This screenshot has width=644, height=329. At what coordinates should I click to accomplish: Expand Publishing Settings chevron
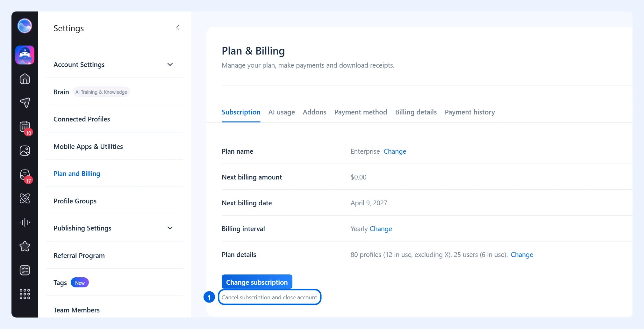point(170,228)
